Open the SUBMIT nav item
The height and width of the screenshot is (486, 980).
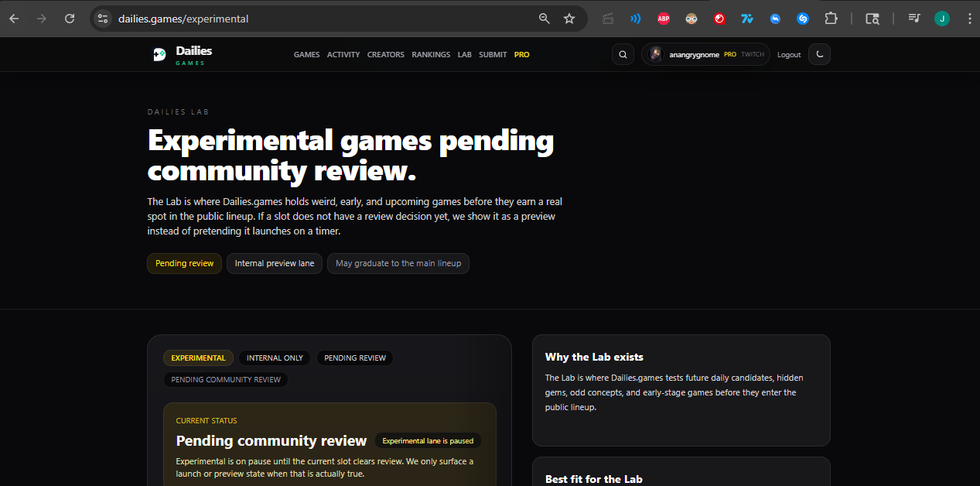coord(493,55)
